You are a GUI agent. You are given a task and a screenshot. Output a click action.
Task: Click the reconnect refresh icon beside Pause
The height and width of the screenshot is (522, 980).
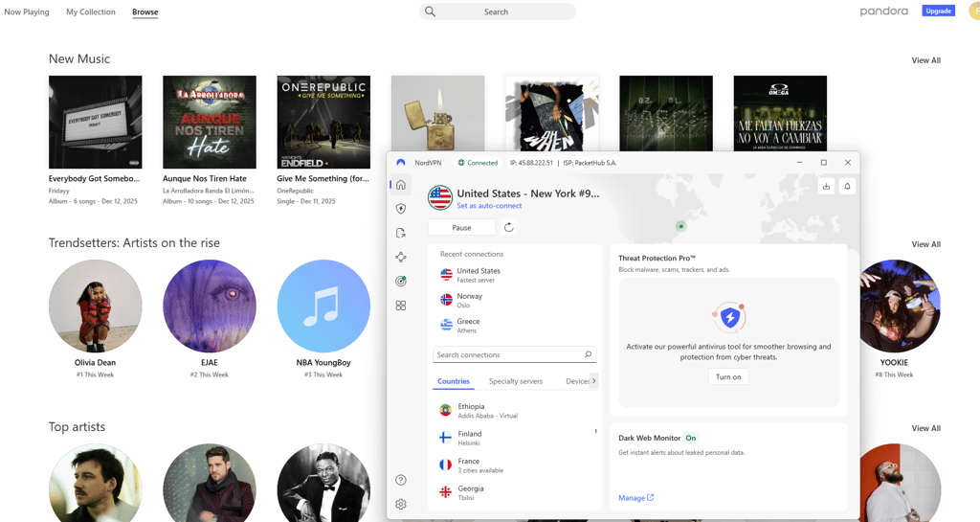point(509,228)
